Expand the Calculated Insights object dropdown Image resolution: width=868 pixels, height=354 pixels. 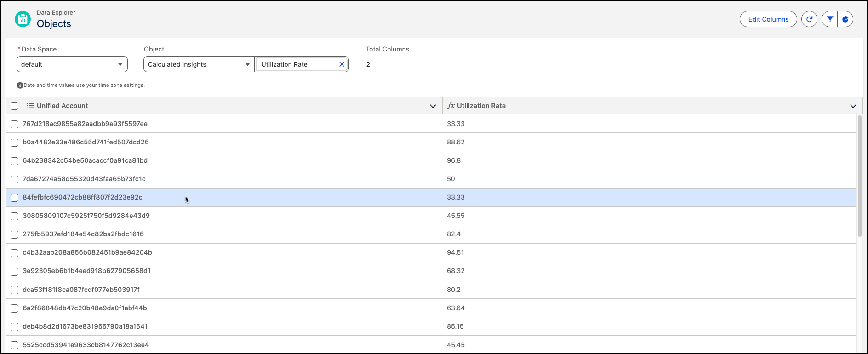click(199, 64)
